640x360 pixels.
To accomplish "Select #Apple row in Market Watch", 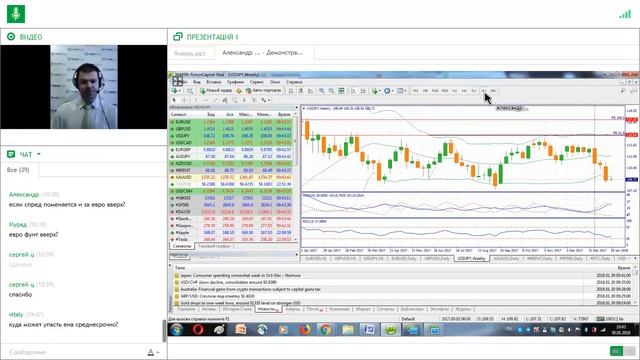I will point(231,232).
